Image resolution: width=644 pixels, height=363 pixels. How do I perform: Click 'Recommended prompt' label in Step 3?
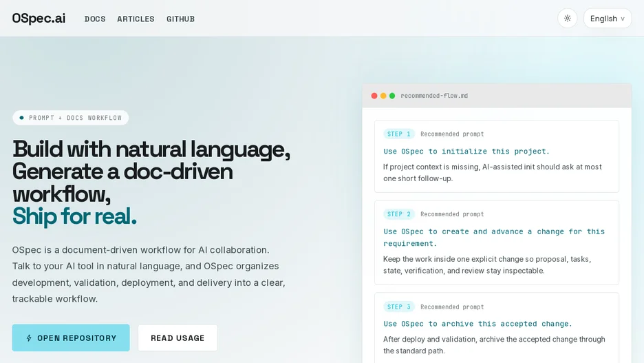tap(452, 307)
